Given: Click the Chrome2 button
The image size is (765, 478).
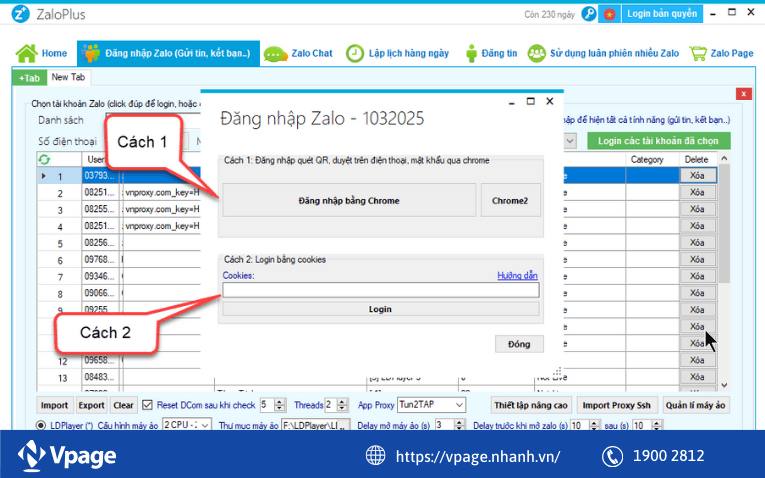Looking at the screenshot, I should (x=510, y=200).
